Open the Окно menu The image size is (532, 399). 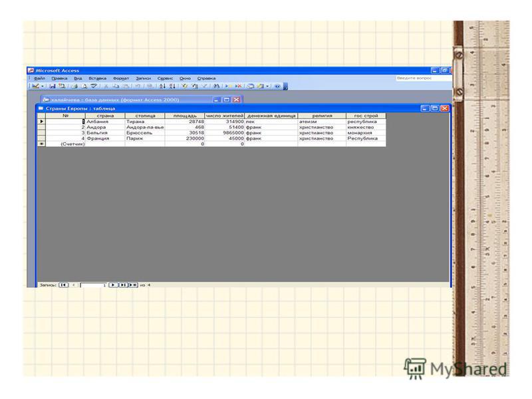[186, 78]
